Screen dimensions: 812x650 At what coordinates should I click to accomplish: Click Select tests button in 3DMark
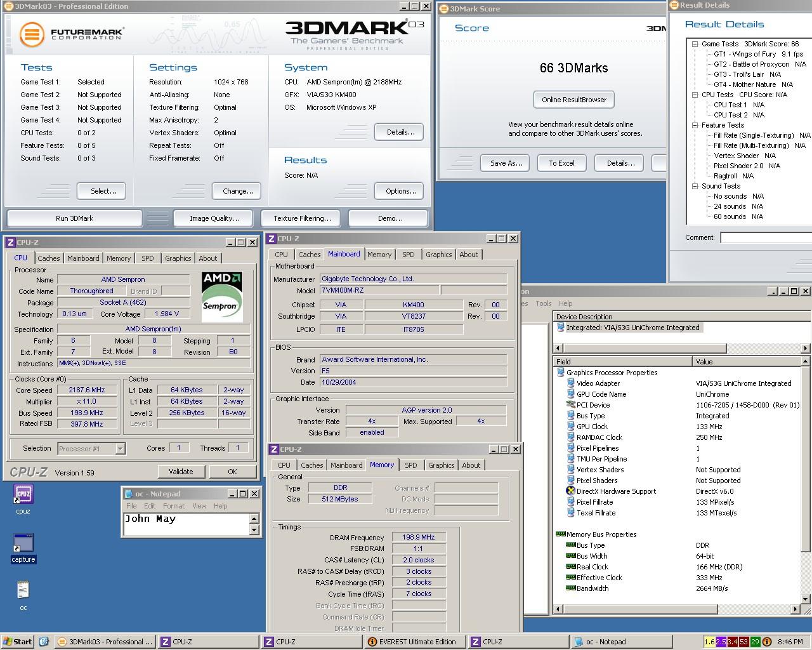(101, 191)
